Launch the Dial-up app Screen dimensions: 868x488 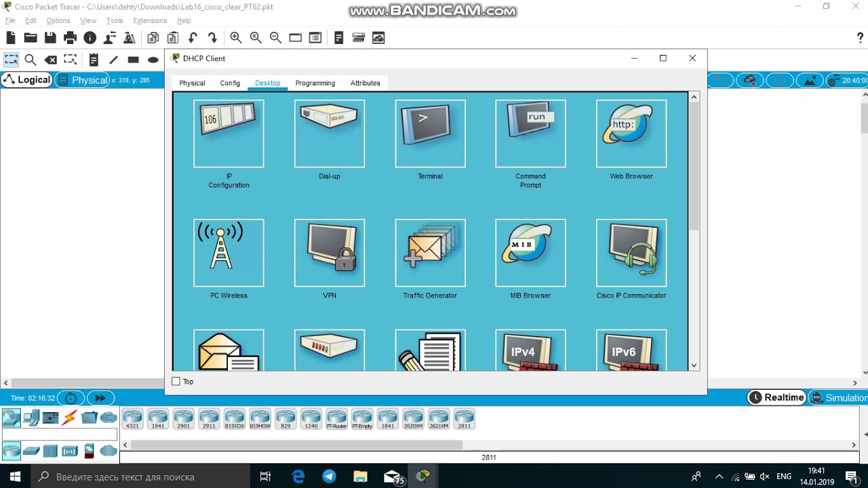click(330, 134)
